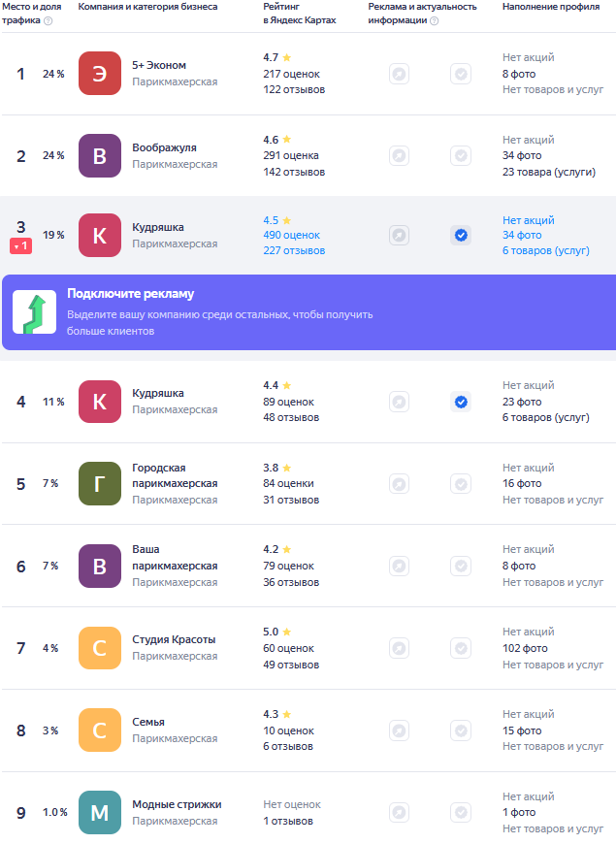This screenshot has width=616, height=844.
Task: Click the banner text Выделите вашу компанию
Action: pos(219,322)
